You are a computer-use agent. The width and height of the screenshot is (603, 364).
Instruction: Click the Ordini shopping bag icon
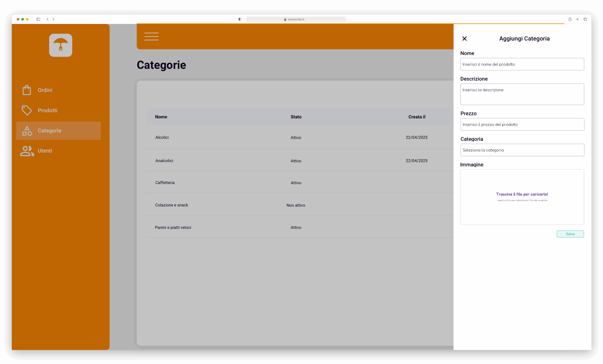27,90
